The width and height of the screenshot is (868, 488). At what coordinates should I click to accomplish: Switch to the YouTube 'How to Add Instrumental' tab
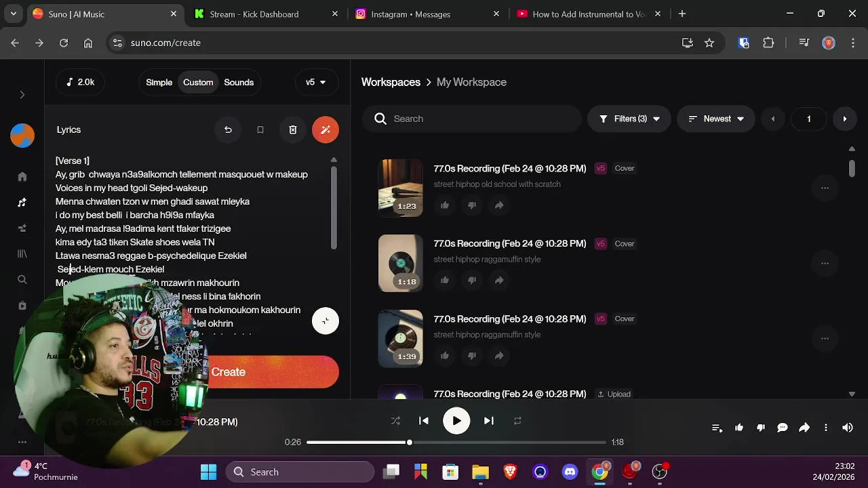(589, 14)
